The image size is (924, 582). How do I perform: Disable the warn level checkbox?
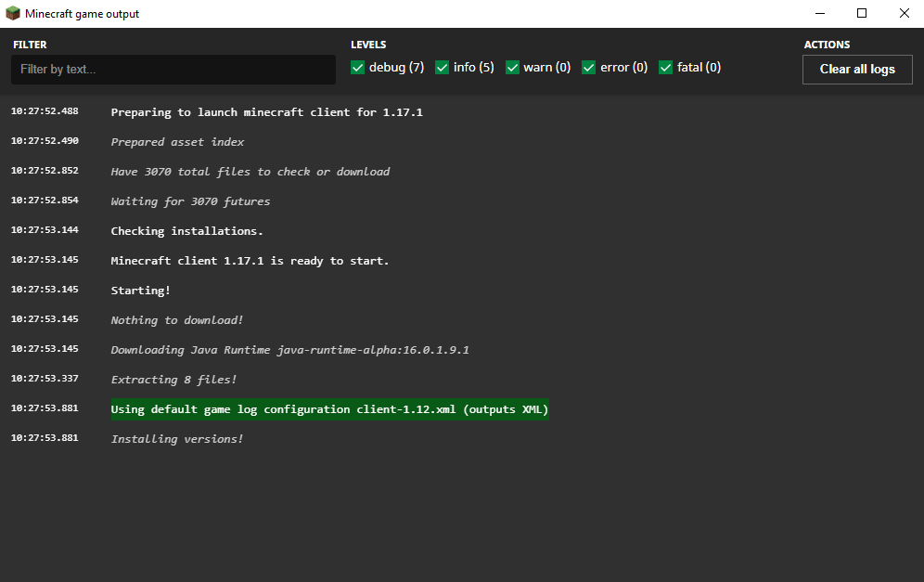click(x=513, y=68)
